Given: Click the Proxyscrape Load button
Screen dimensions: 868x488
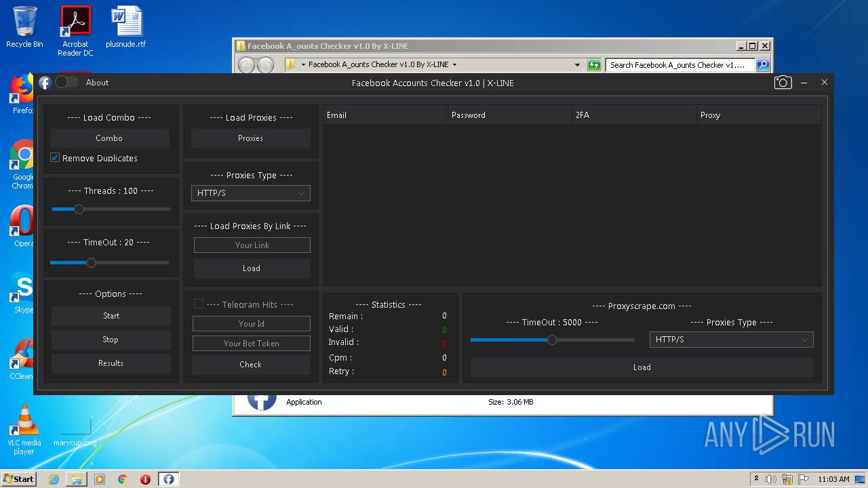Looking at the screenshot, I should 642,367.
